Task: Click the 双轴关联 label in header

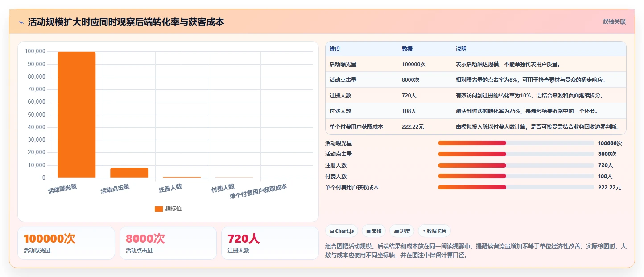Action: [614, 22]
